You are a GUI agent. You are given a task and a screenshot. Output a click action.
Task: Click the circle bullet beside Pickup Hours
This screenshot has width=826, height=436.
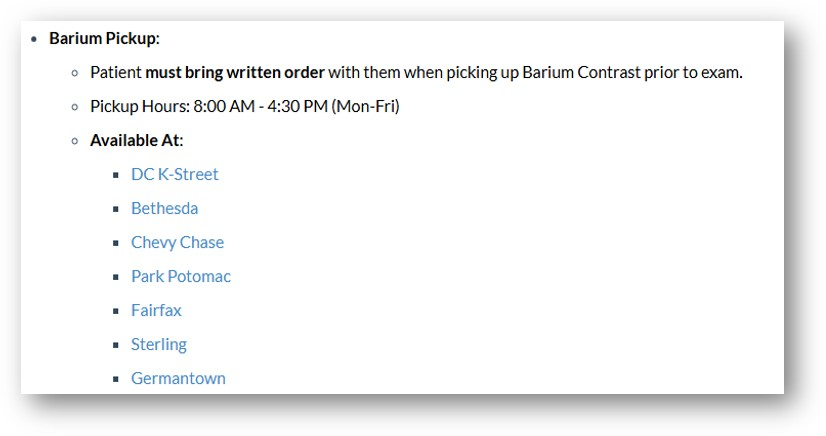click(75, 107)
